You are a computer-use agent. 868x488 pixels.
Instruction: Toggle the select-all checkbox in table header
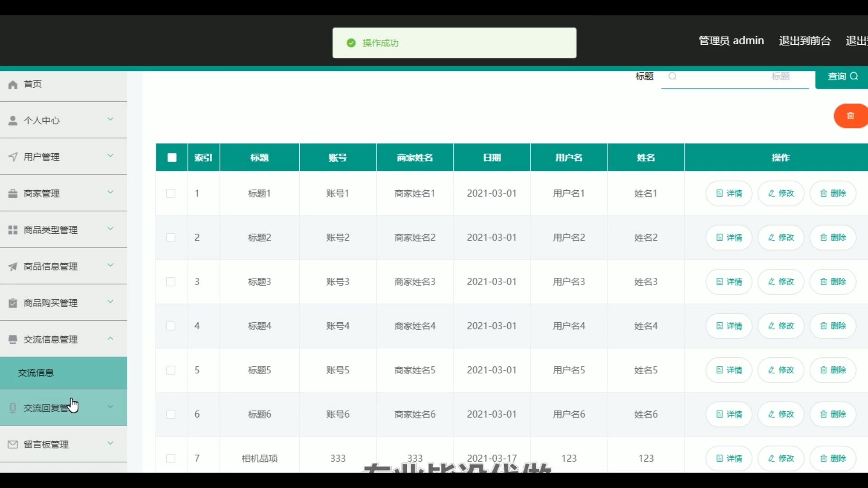pos(172,157)
